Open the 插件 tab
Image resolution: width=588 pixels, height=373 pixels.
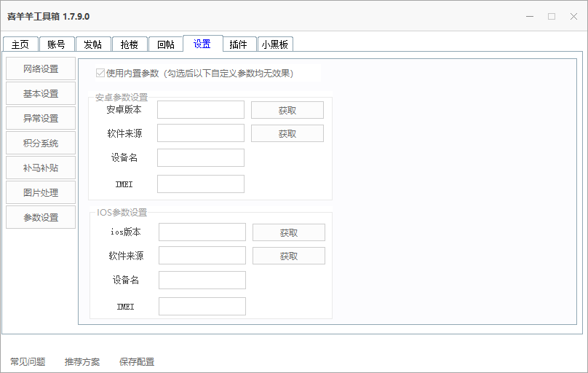(238, 44)
